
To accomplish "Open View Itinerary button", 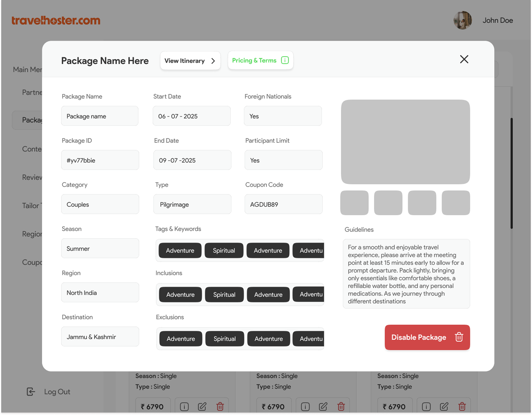I will [190, 61].
